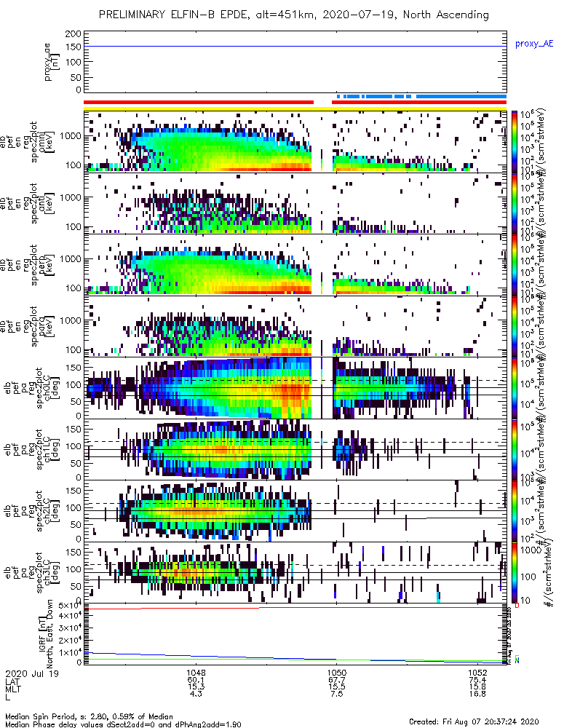The height and width of the screenshot is (728, 564).
Task: Click the ch0LC pitch-angle spectrogram panel
Action: tap(295, 388)
